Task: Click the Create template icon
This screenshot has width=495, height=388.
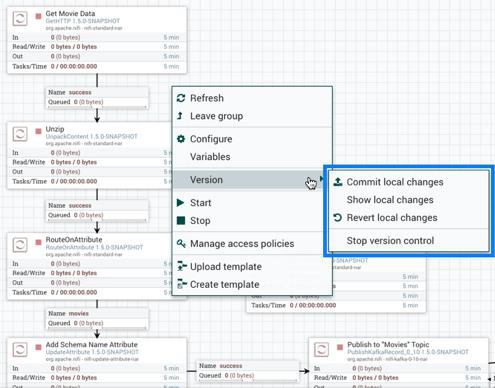Action: click(182, 284)
